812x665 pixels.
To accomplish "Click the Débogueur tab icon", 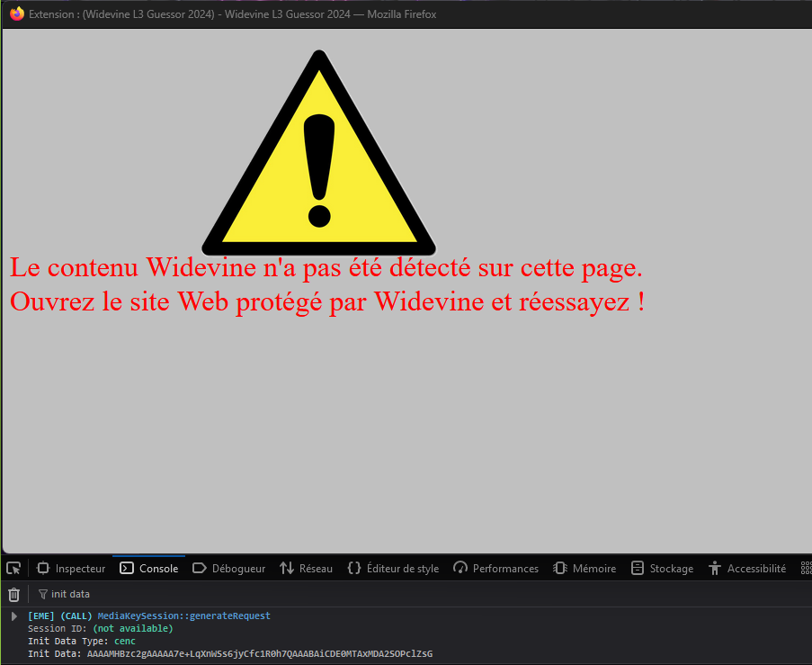I will click(200, 569).
